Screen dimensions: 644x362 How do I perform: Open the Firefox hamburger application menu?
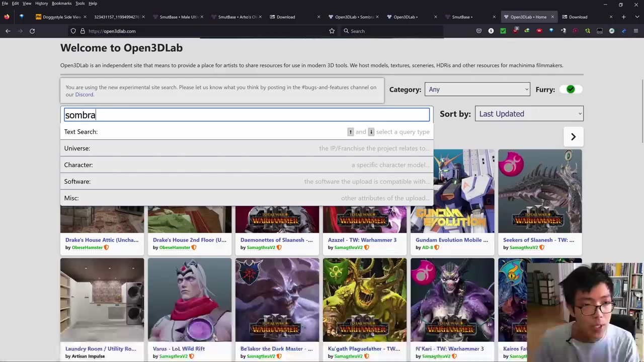[636, 31]
